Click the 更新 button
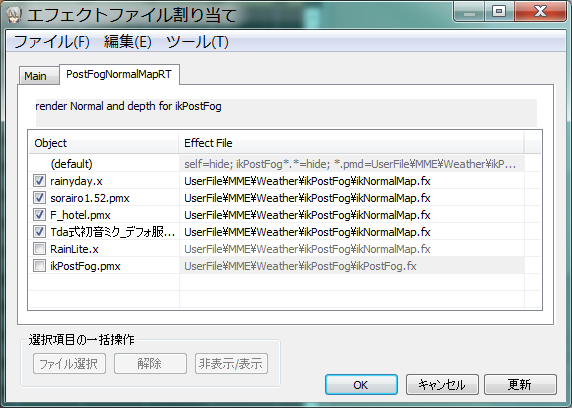This screenshot has height=408, width=572. 520,385
